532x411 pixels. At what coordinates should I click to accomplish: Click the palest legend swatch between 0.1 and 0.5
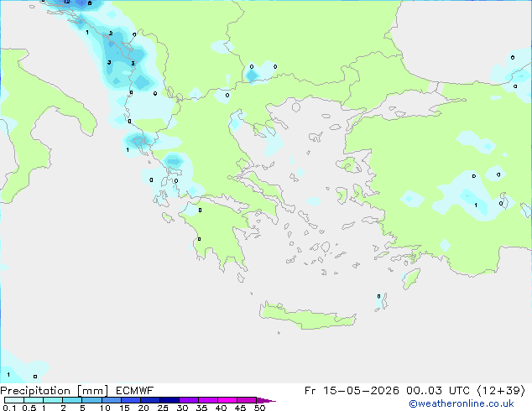tap(14, 400)
